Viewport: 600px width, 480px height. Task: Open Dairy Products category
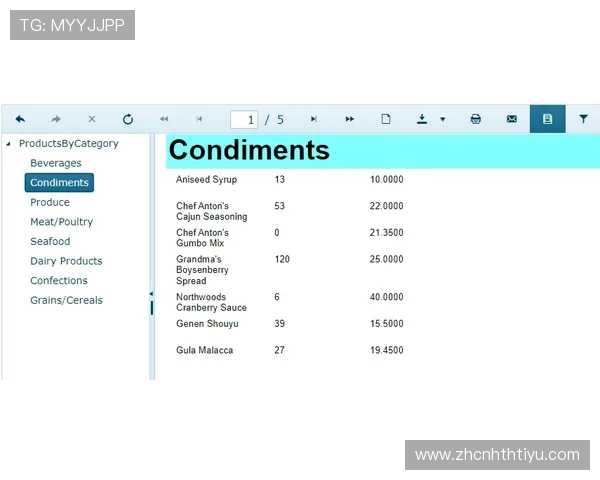pos(66,261)
